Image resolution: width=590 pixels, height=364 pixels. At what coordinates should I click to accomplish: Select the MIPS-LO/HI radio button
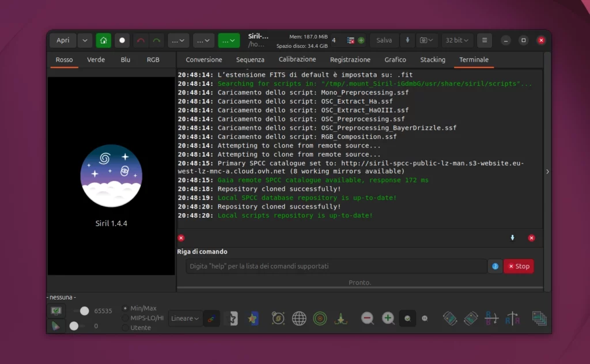pos(125,318)
